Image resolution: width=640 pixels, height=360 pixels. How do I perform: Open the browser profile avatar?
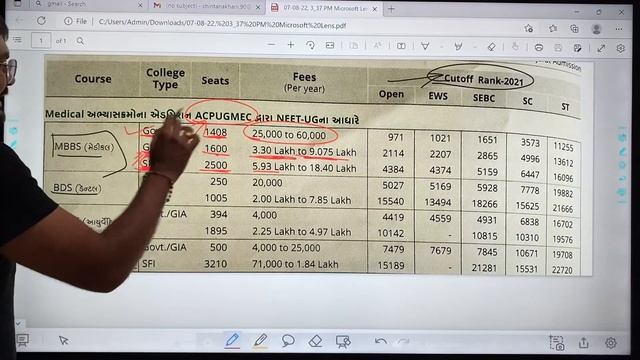click(596, 29)
